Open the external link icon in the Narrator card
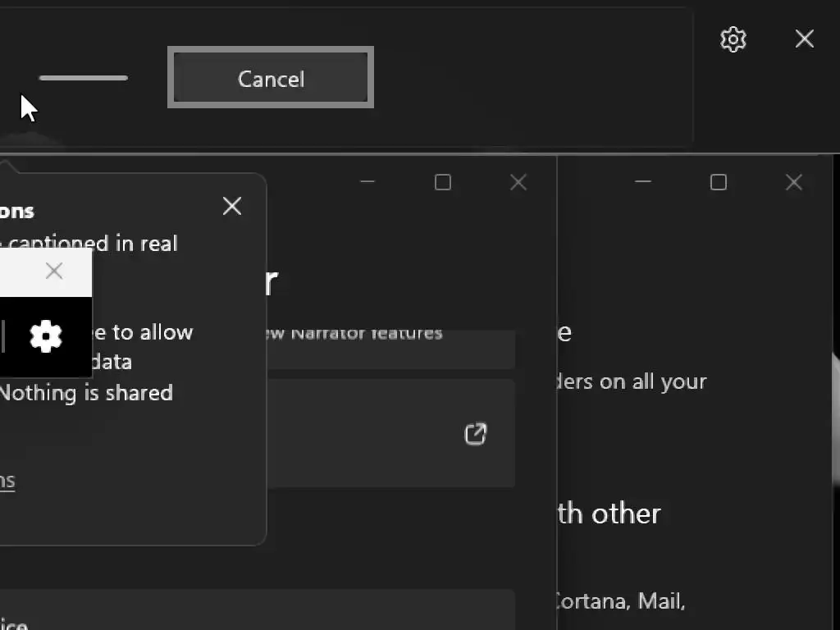 pos(476,434)
